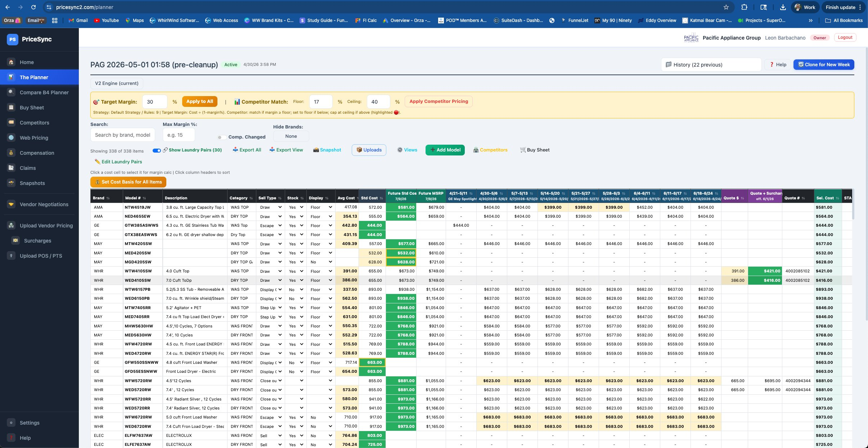Screen dimensions: 868x448
Task: Open the Vendor Negotiations icon
Action: click(11, 204)
